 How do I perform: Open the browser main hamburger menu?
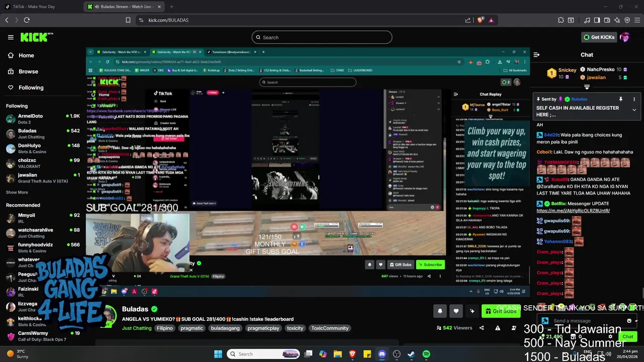coord(637,20)
